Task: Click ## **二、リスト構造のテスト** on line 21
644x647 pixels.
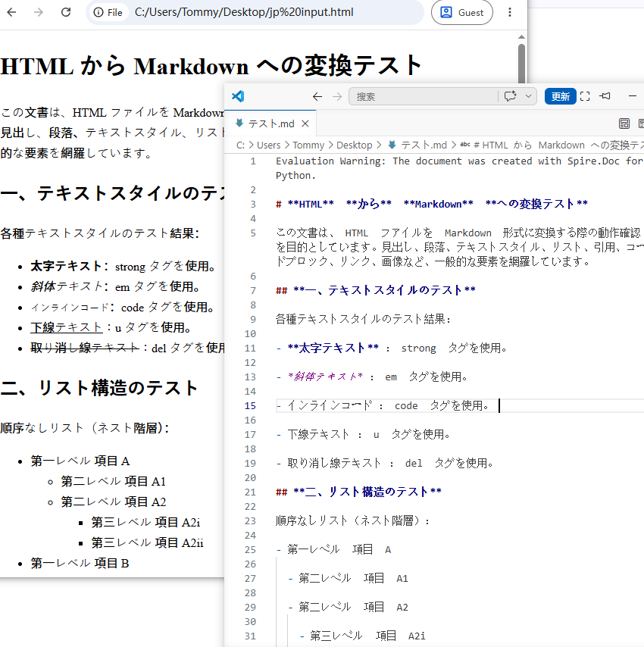Action: 359,492
